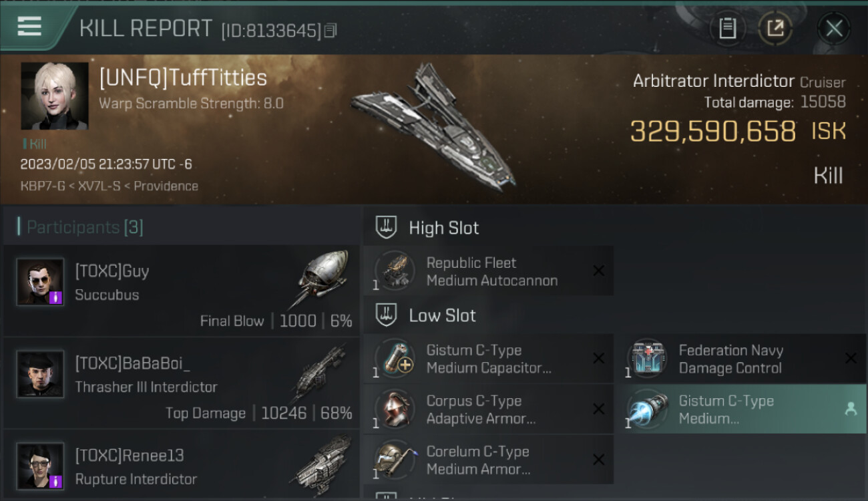
Task: Select Gistum C-Type Medium Capacitor icon
Action: (x=394, y=358)
